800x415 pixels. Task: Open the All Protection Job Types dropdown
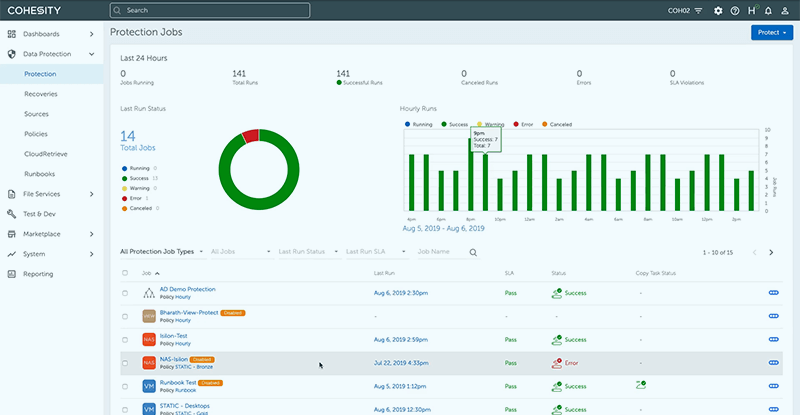click(x=162, y=252)
